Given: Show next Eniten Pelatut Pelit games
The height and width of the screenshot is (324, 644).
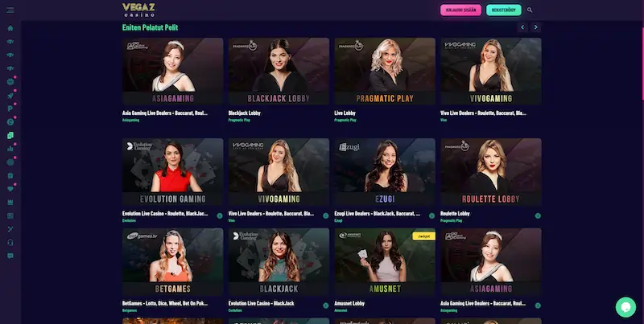Looking at the screenshot, I should (x=535, y=27).
